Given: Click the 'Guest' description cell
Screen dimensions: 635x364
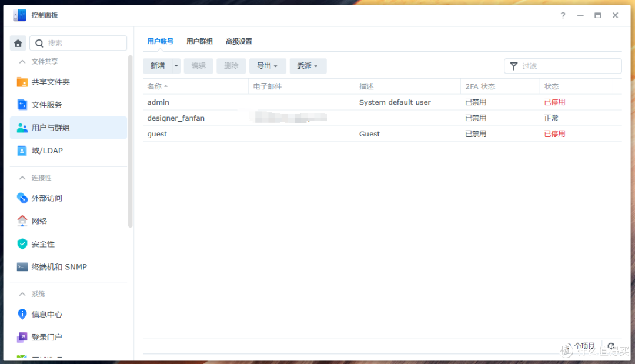Looking at the screenshot, I should tap(369, 134).
